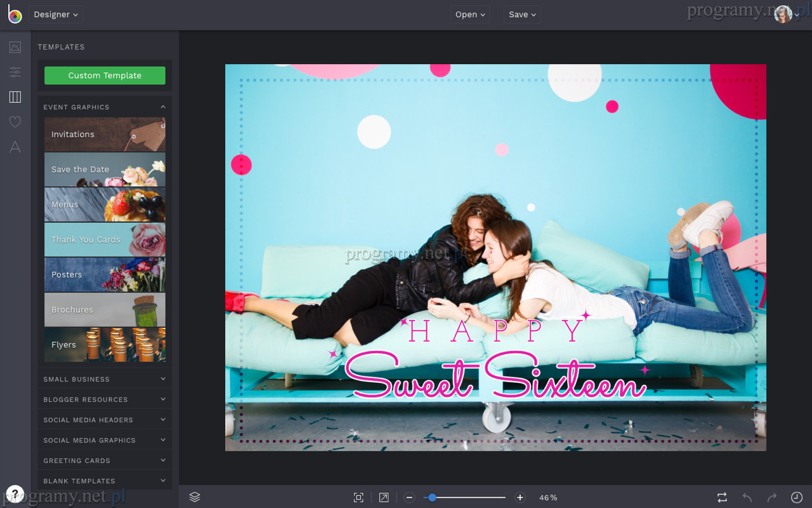The width and height of the screenshot is (812, 508).
Task: Open the history clock icon
Action: click(x=796, y=497)
